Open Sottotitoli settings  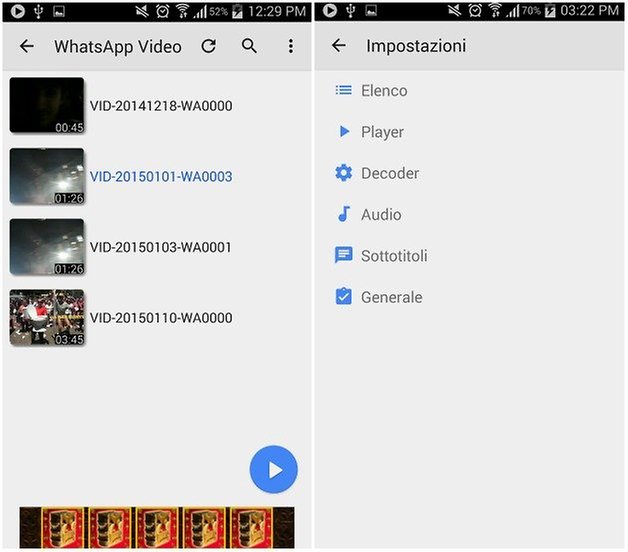469,256
